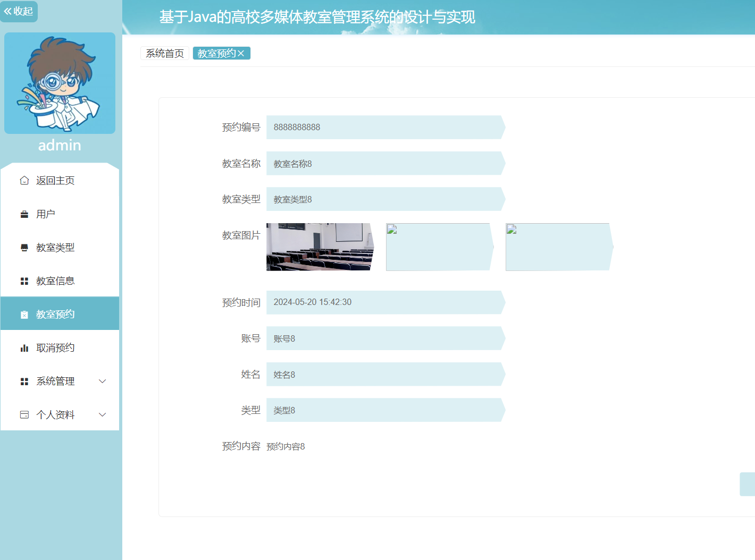Expand 系统管理 submenu chevron

[x=103, y=381]
